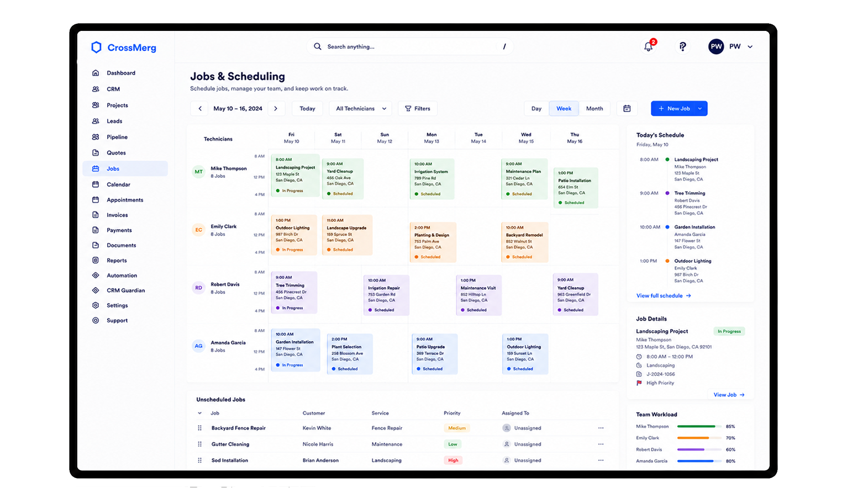Screen dimensions: 847x504
Task: Click drag handle icon of Backyard Fence Repair
Action: (x=199, y=428)
